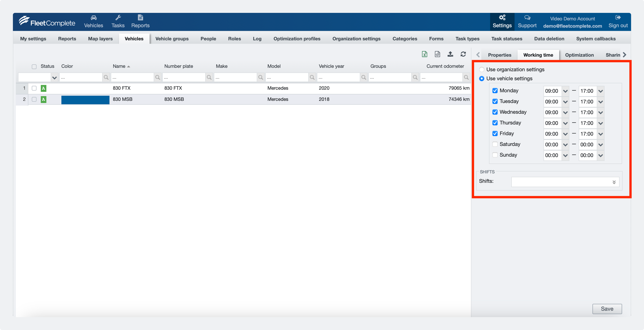Export vehicles as XML file
Viewport: 644px width, 330px height.
pos(437,54)
